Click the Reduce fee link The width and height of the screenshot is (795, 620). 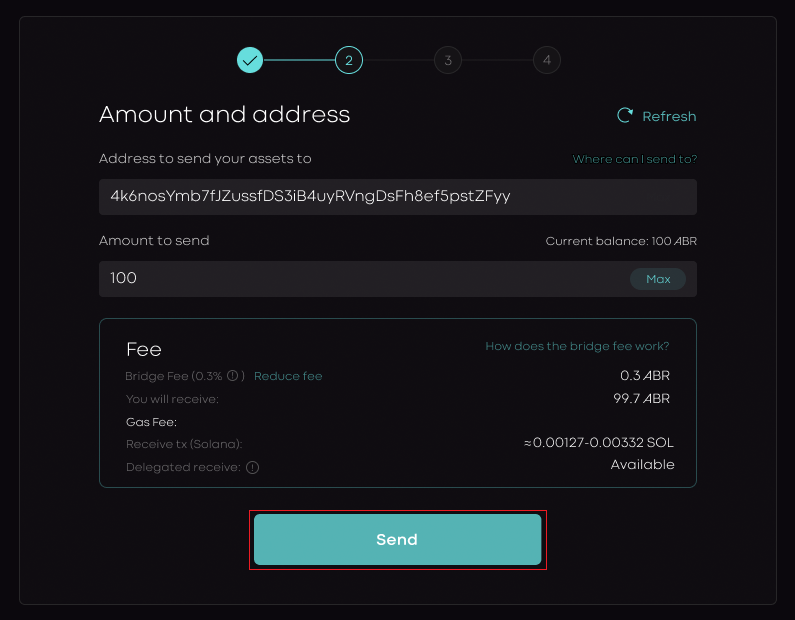point(288,376)
